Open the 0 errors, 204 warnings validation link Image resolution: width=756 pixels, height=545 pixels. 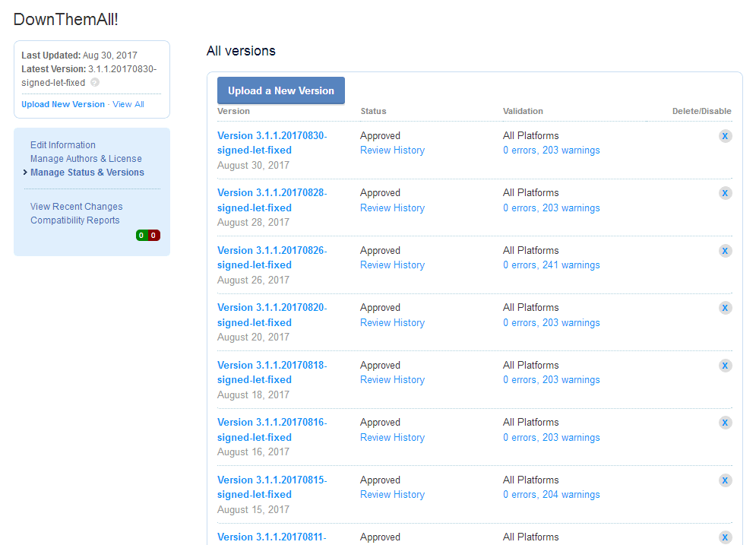coord(552,495)
